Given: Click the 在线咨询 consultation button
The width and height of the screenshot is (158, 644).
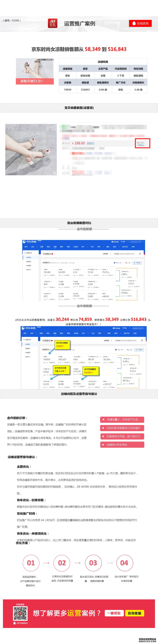Looking at the screenshot, I should (140, 23).
